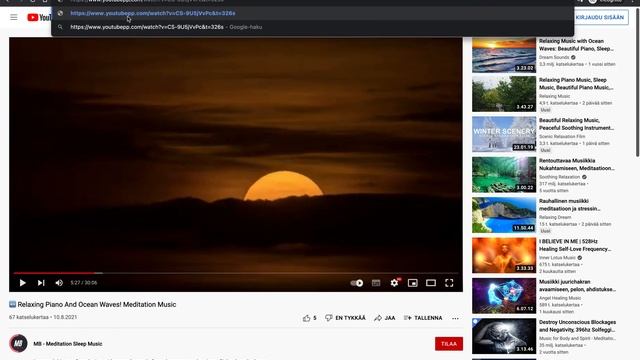Mute the video volume
Viewport: 640px width, 360px height.
coord(59,282)
